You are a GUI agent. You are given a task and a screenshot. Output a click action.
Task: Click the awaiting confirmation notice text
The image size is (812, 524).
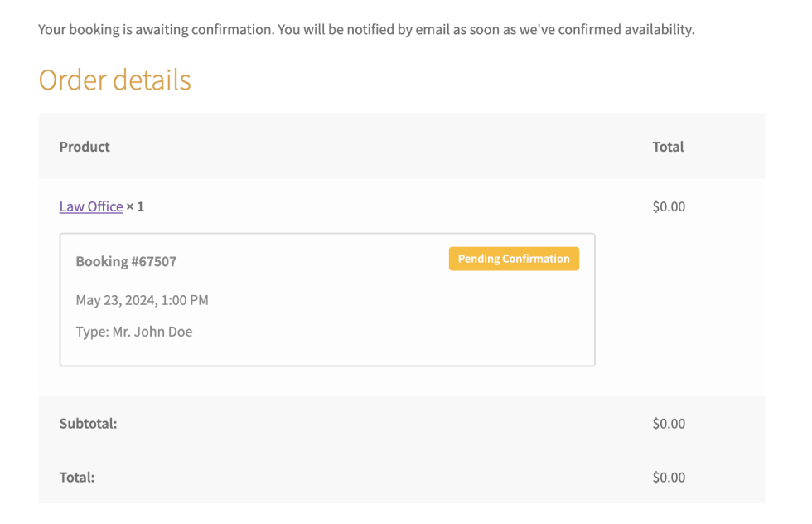[x=366, y=30]
